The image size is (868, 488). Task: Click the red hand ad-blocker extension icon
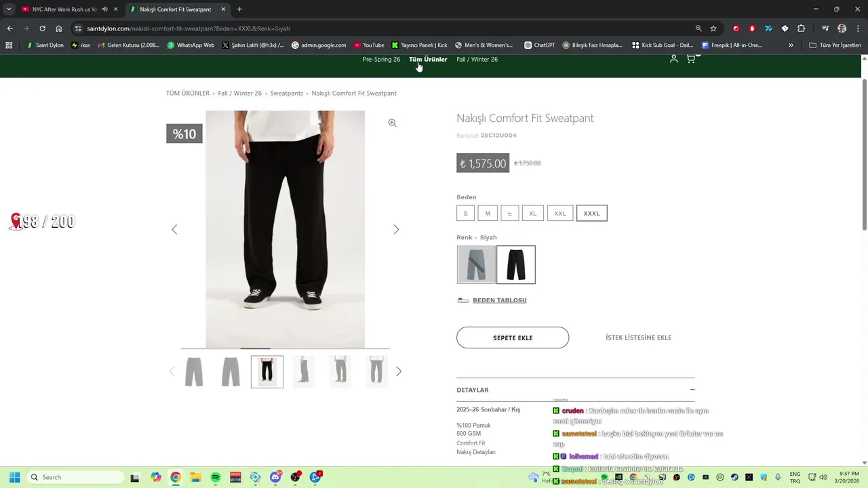pyautogui.click(x=752, y=28)
